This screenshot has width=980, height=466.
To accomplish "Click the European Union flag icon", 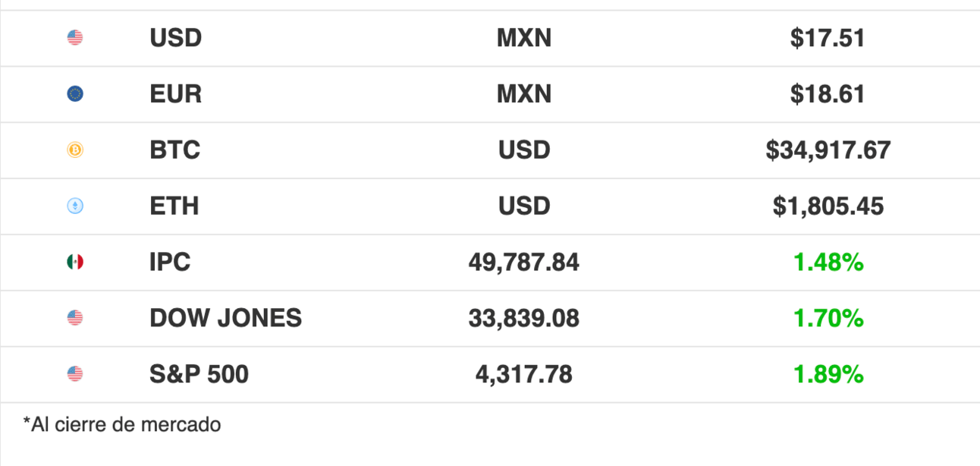I will point(75,94).
